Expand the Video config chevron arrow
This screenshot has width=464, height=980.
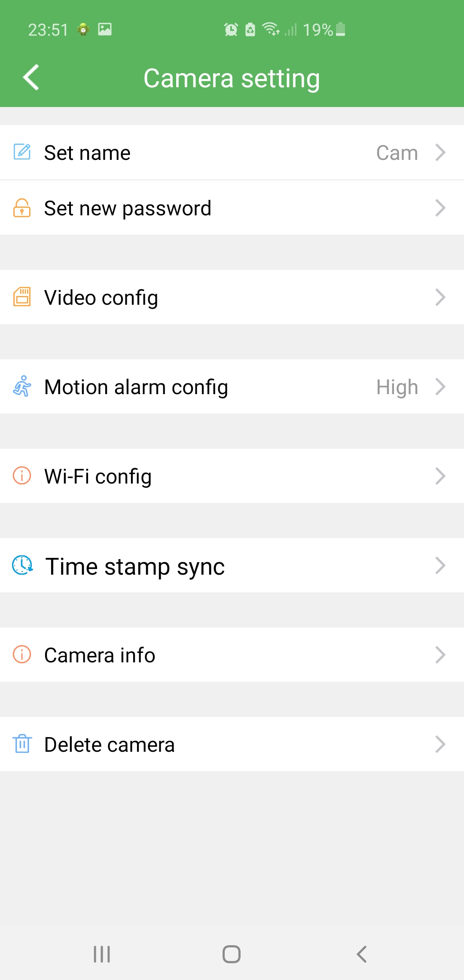pyautogui.click(x=440, y=297)
